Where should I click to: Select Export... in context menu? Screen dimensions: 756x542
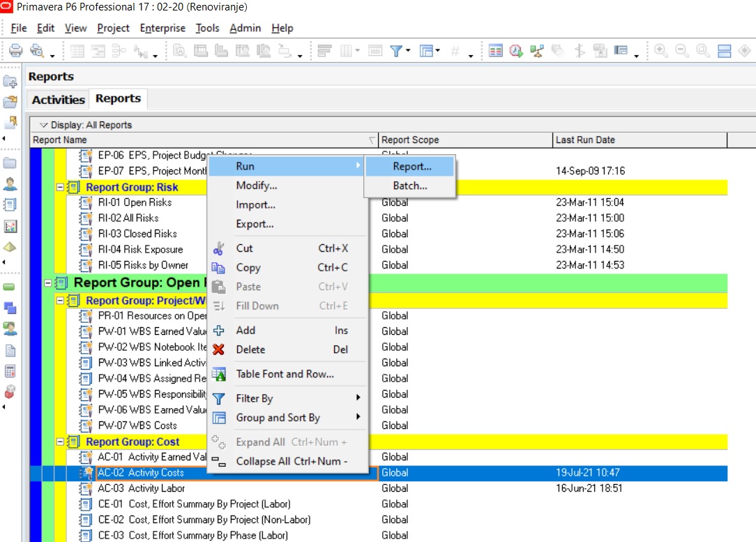[x=288, y=224]
